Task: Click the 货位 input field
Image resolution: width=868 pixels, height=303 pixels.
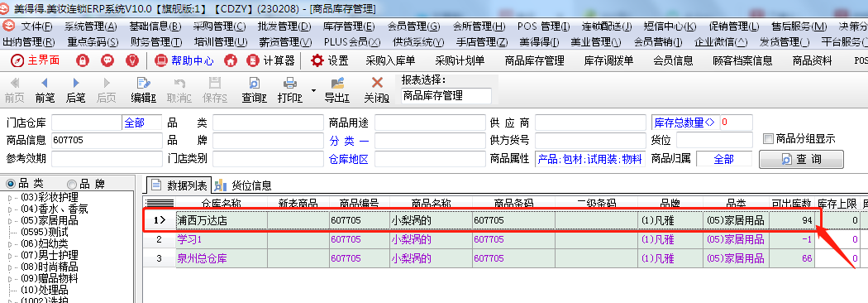Action: pyautogui.click(x=715, y=141)
